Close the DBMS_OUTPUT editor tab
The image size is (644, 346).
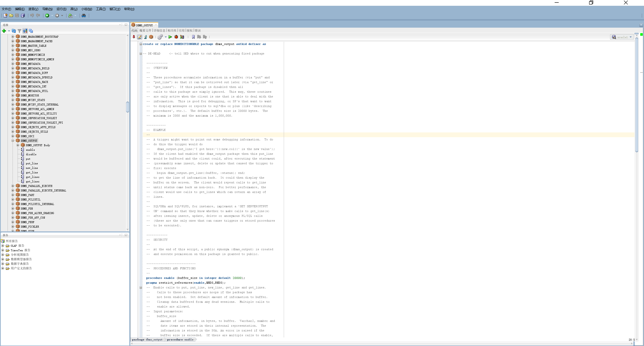[156, 25]
